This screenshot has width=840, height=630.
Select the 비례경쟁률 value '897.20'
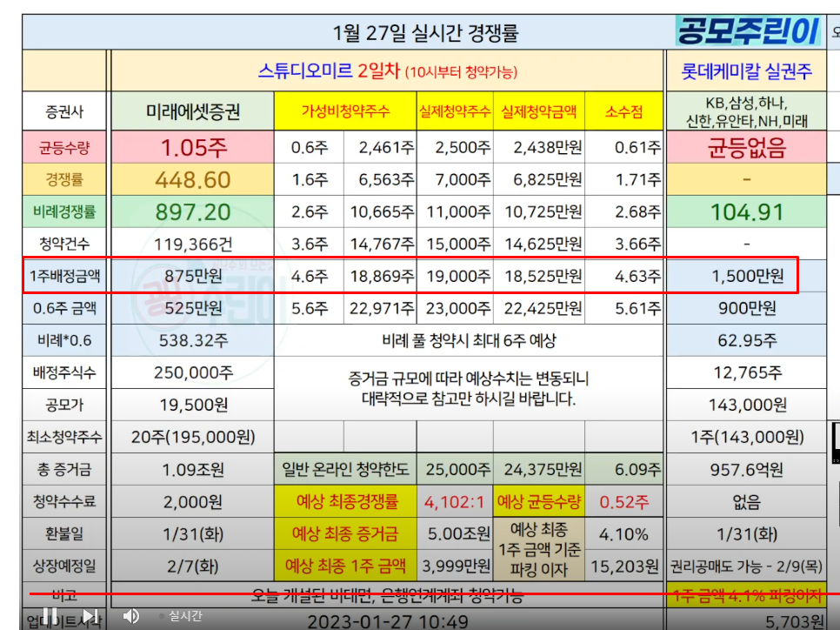(193, 212)
